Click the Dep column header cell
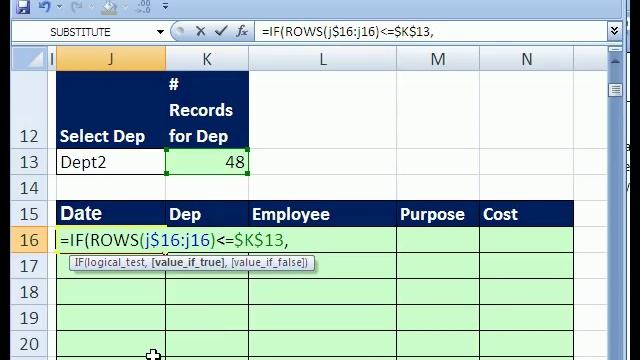Image resolution: width=640 pixels, height=360 pixels. 207,213
